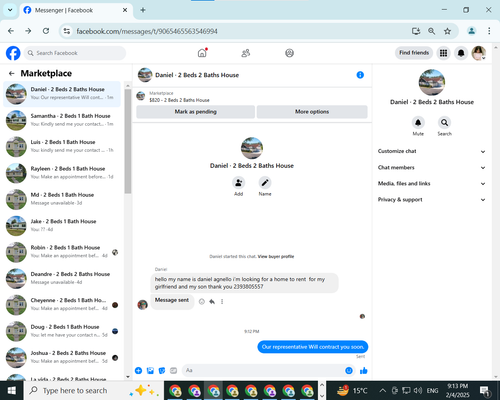This screenshot has height=400, width=500.
Task: Open the Cheyenne - 2 Beds 1 Bath chat
Action: point(63,305)
